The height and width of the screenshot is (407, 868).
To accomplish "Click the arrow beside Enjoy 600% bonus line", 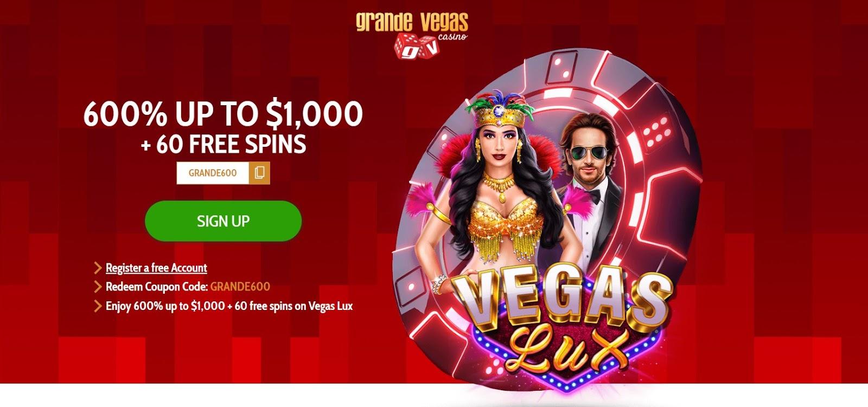I will click(98, 306).
